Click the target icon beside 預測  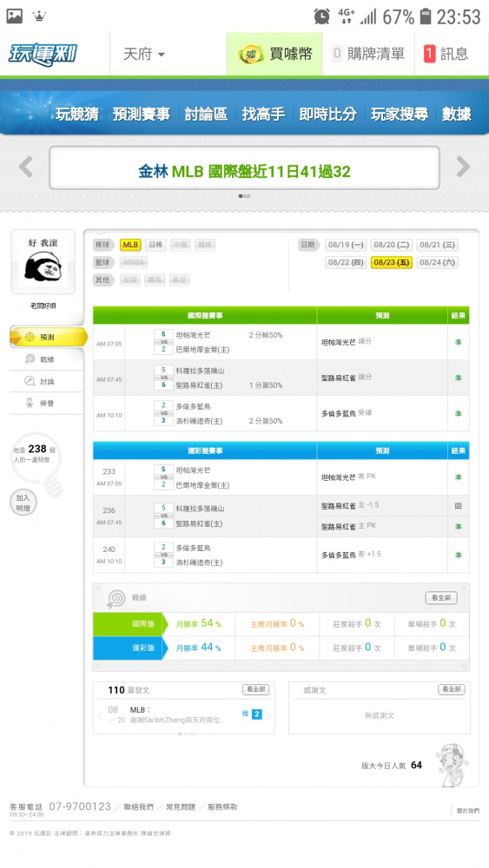(30, 337)
